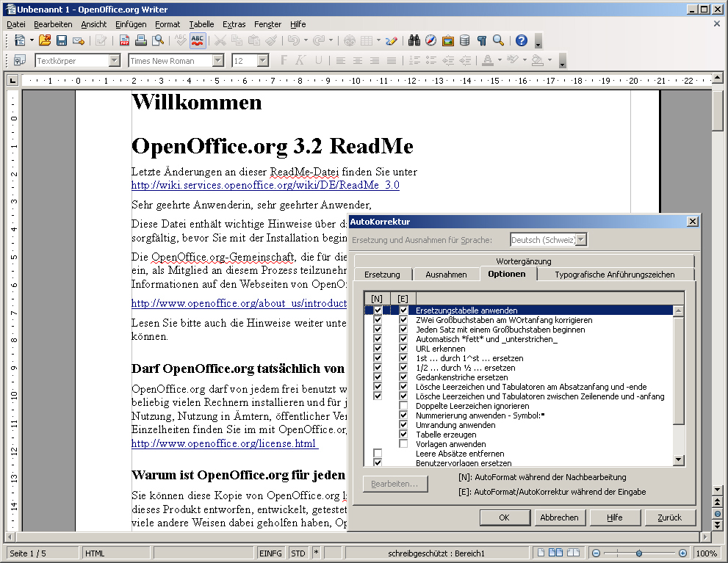Open the Data Sources icon
The width and height of the screenshot is (728, 563).
(x=465, y=41)
